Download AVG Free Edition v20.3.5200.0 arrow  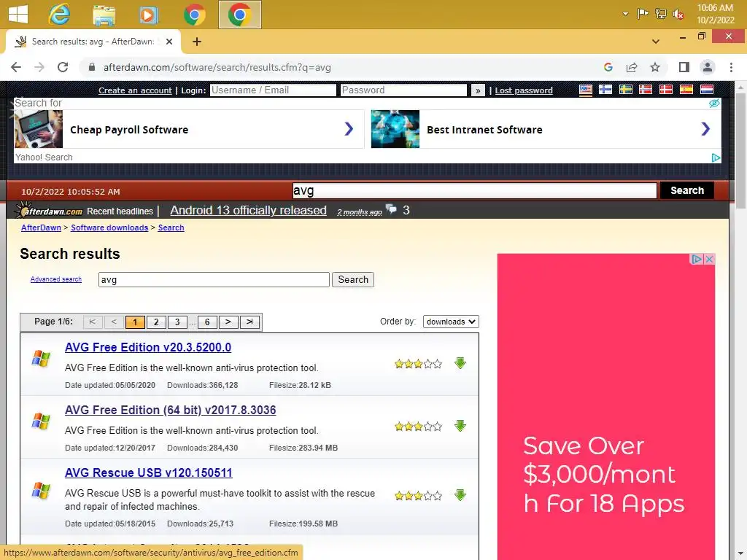pos(460,363)
